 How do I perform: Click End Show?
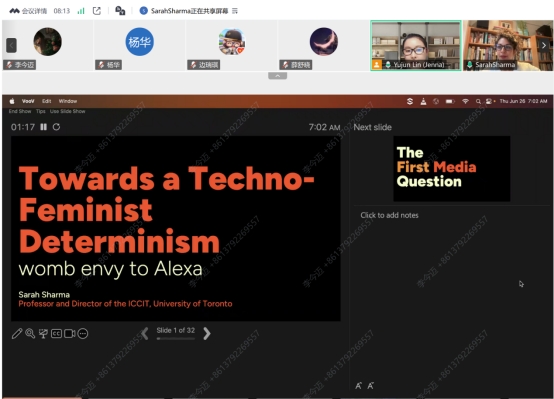(20, 111)
